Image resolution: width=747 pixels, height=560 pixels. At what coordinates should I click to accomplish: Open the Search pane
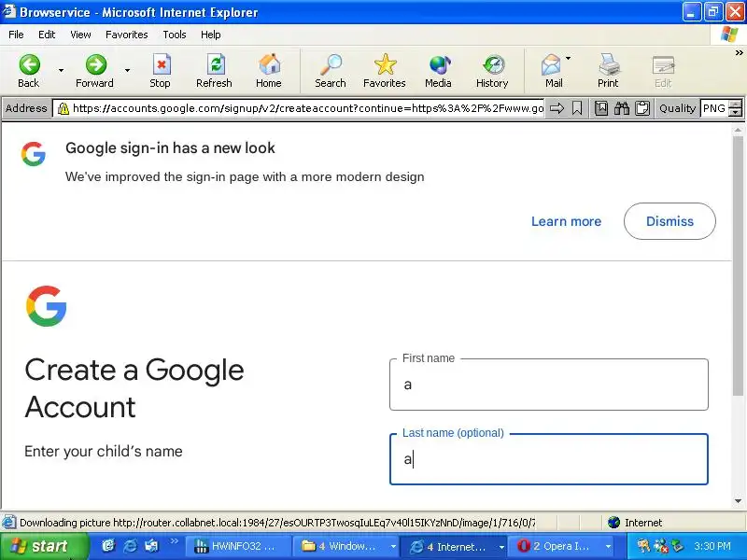click(x=331, y=71)
